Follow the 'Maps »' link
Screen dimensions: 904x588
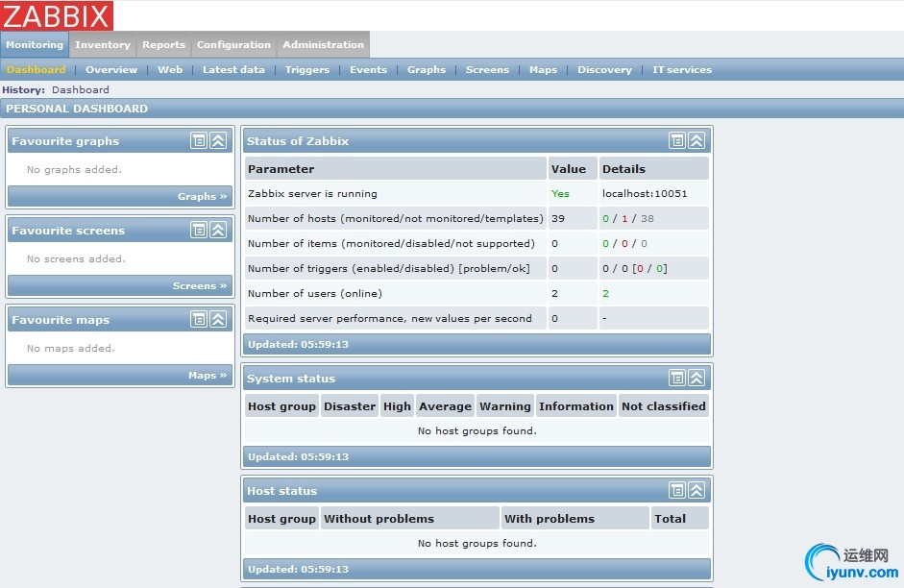(x=208, y=375)
